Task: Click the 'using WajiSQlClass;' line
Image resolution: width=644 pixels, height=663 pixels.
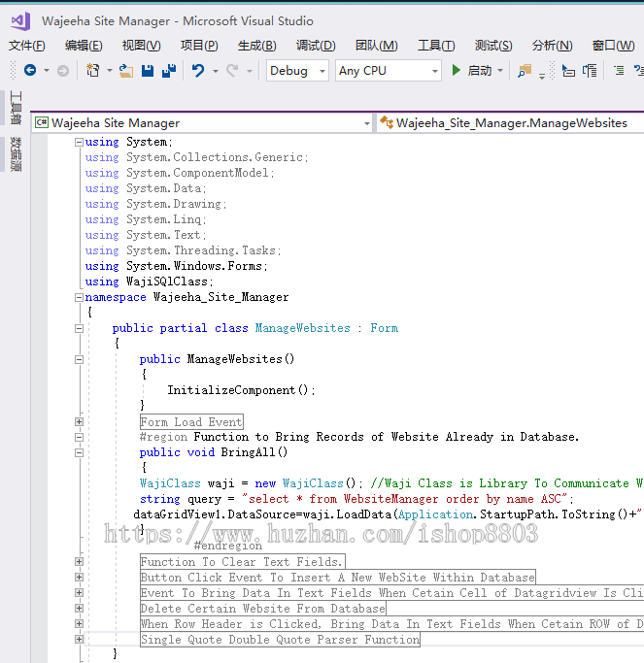Action: click(x=149, y=282)
